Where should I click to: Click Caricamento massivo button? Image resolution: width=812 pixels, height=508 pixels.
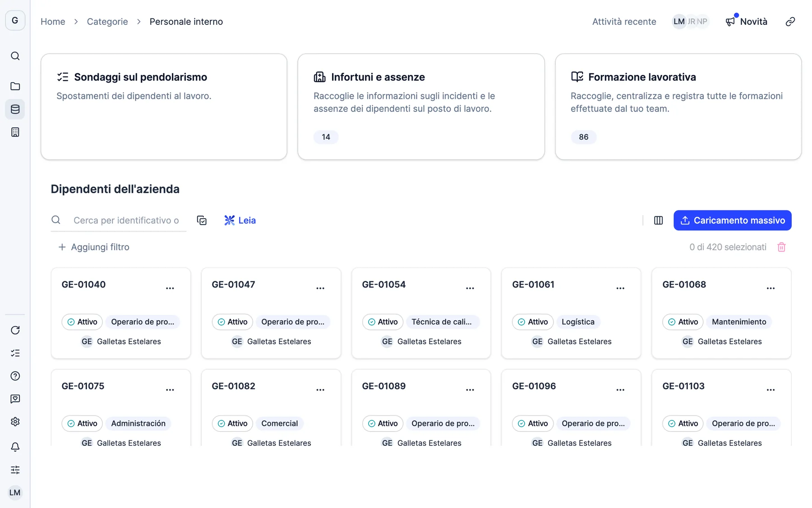pyautogui.click(x=732, y=220)
